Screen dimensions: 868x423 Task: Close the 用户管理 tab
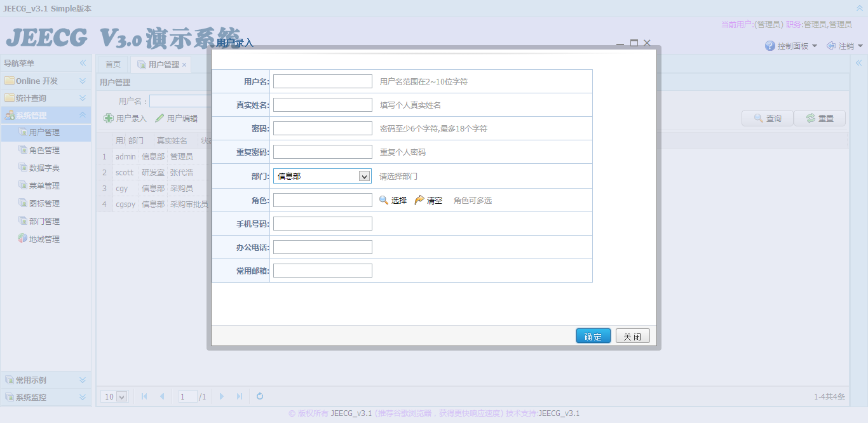[184, 65]
